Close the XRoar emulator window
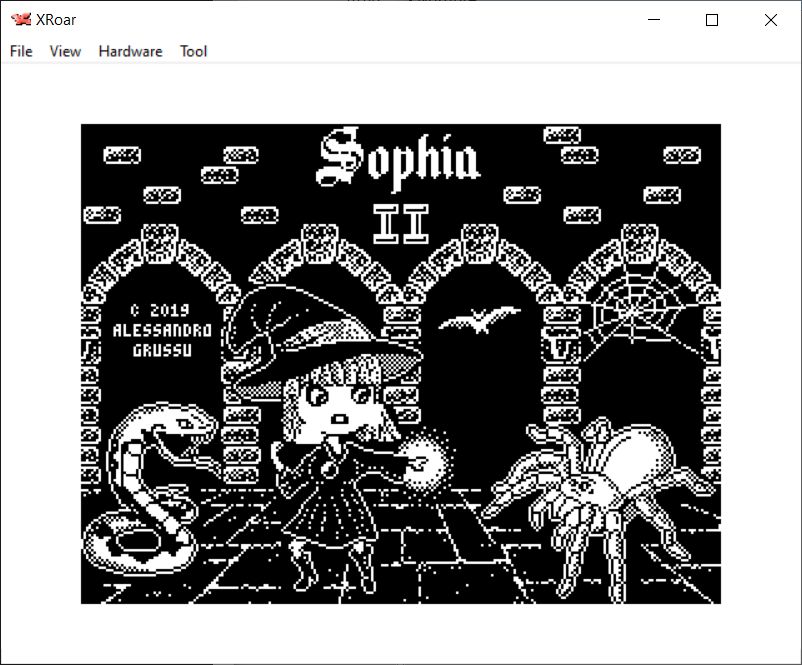Image resolution: width=802 pixels, height=665 pixels. pyautogui.click(x=770, y=20)
